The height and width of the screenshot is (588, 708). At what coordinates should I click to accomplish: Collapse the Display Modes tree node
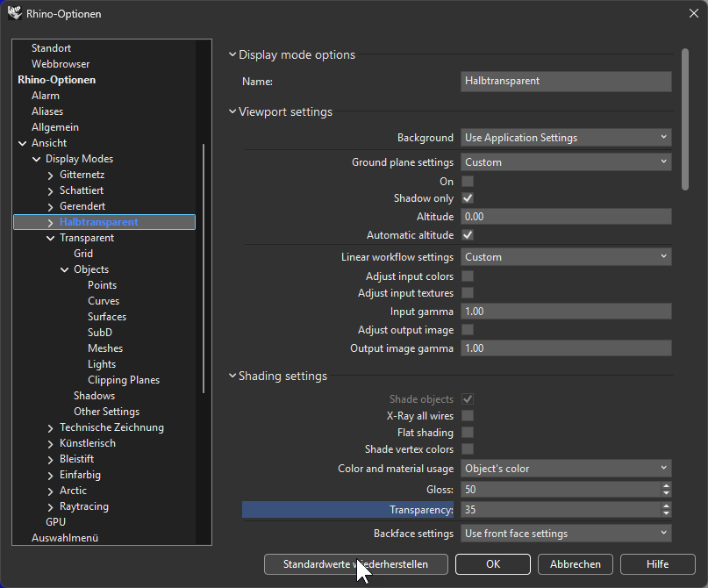[37, 159]
